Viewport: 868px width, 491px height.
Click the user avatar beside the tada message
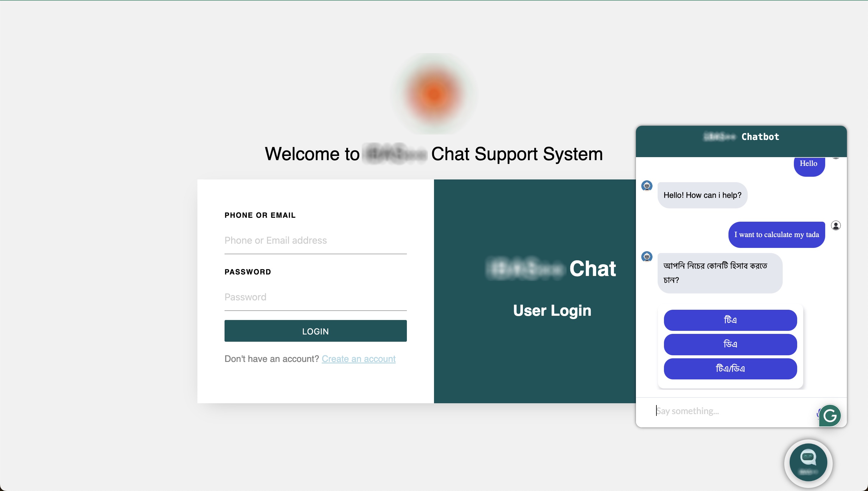(x=836, y=225)
